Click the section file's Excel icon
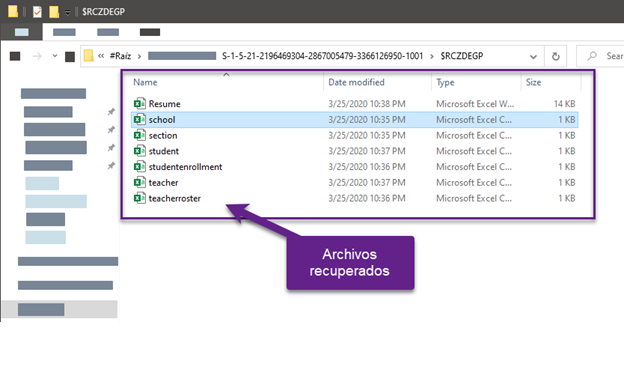 pos(140,135)
